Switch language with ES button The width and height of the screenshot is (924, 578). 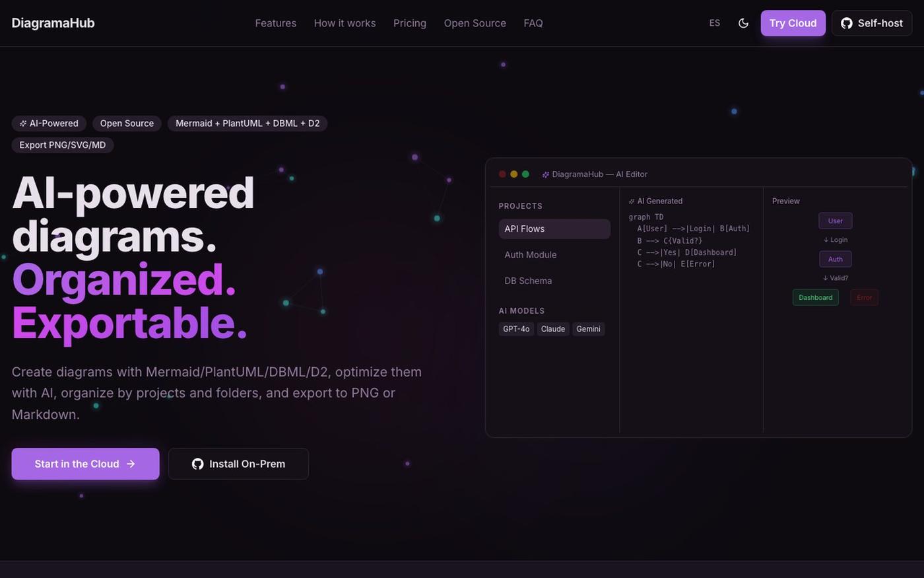714,23
